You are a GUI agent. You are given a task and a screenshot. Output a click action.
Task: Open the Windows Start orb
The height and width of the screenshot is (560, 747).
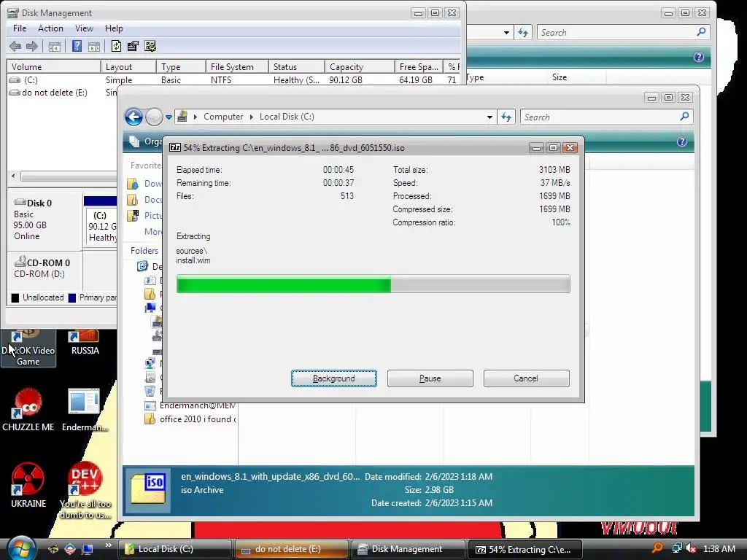(21, 548)
